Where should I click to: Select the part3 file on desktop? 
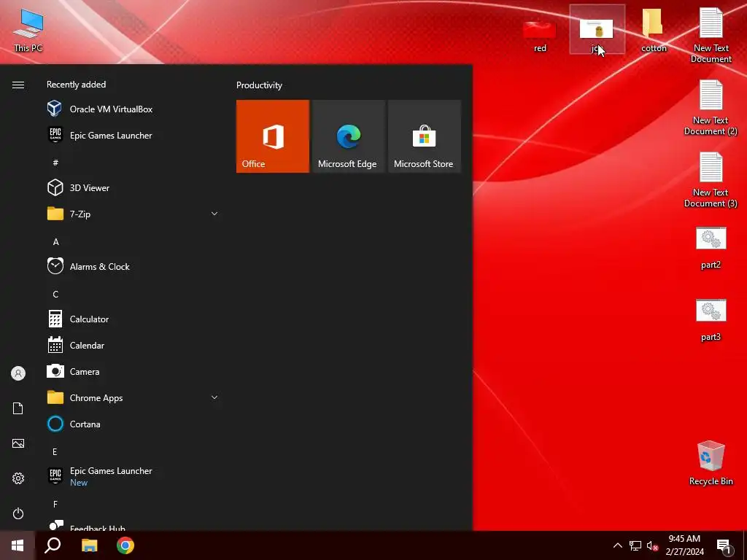711,321
